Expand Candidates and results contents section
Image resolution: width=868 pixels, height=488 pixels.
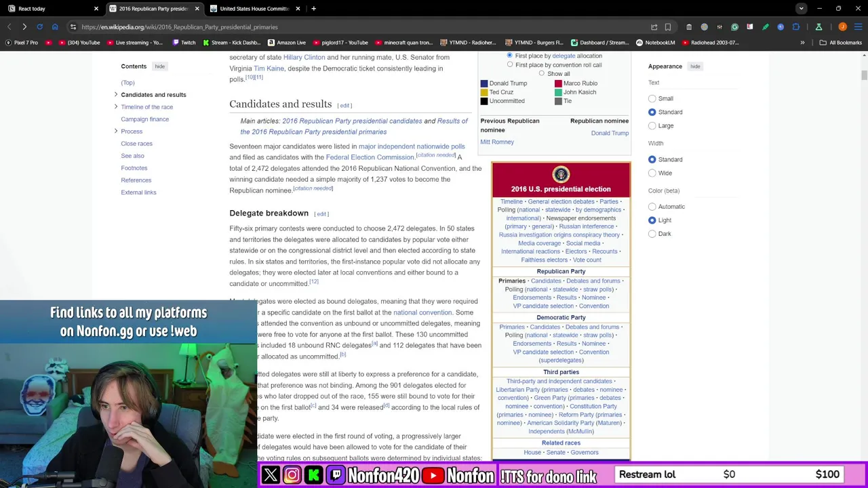[116, 95]
